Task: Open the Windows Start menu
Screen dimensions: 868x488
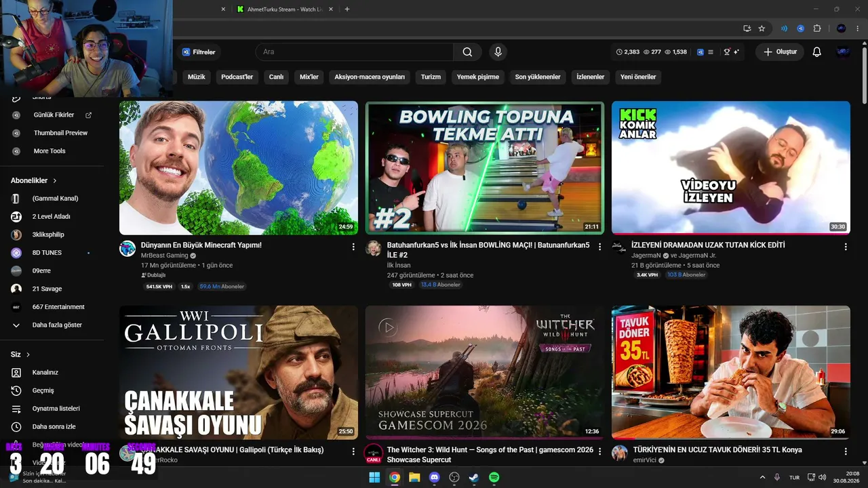Action: pos(374,477)
